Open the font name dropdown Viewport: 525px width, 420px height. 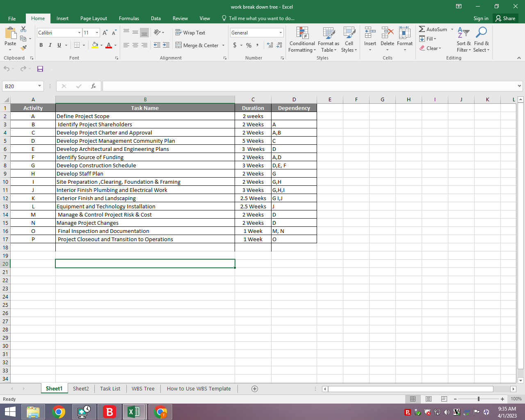pos(79,33)
